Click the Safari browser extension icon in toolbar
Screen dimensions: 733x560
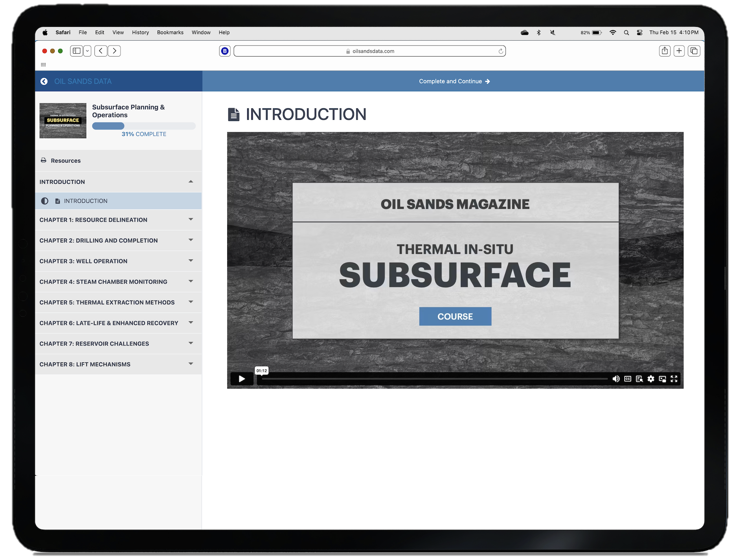tap(224, 51)
